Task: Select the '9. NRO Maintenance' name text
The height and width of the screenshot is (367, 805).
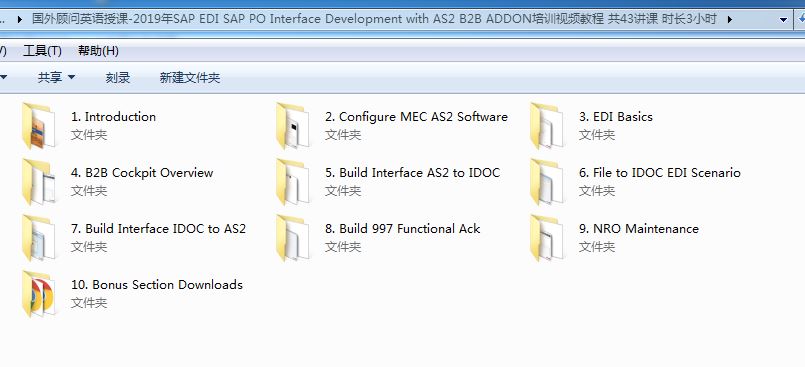Action: click(639, 228)
